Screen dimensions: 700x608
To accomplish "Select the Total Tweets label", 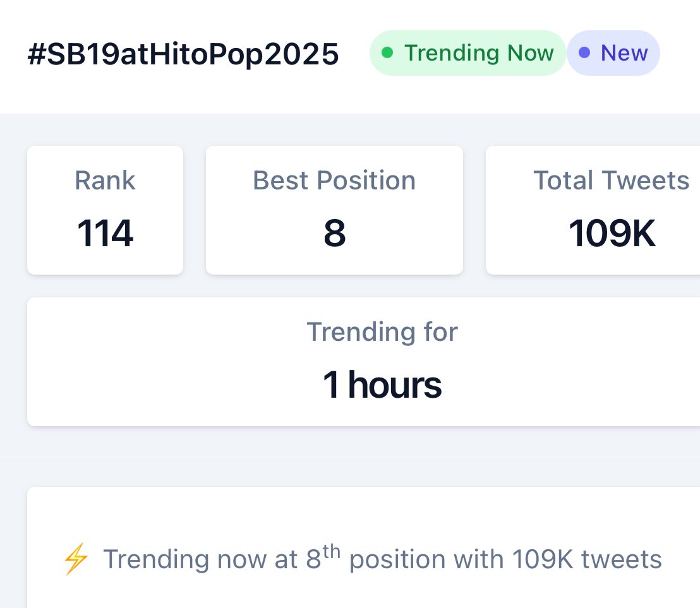I will pyautogui.click(x=611, y=180).
